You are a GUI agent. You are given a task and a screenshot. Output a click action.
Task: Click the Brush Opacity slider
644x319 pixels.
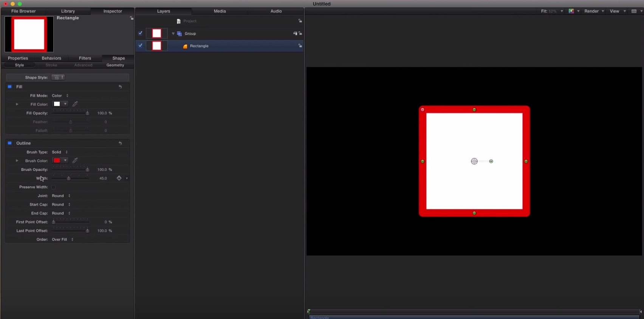[x=71, y=170]
